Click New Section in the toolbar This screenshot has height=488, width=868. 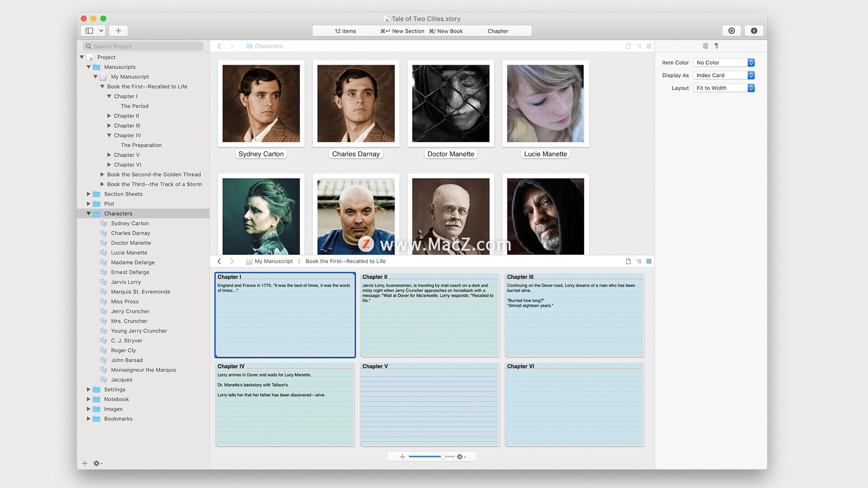(x=402, y=31)
